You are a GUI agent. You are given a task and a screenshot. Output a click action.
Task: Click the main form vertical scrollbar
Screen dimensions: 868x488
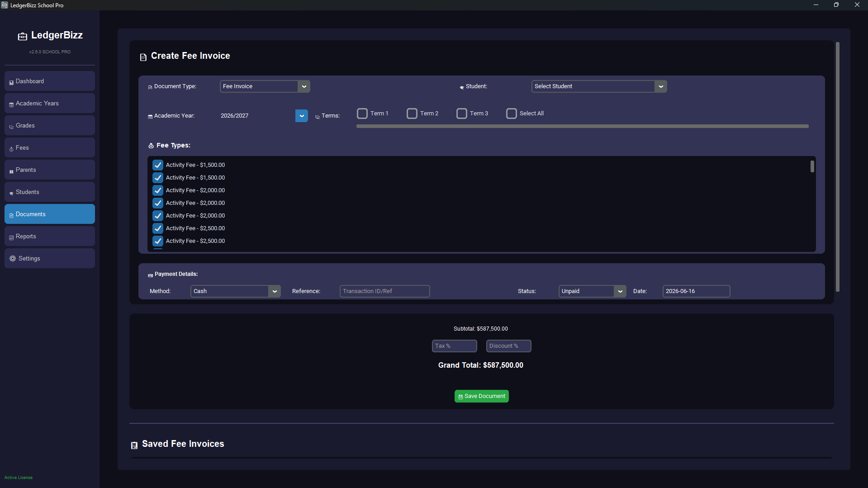(838, 167)
